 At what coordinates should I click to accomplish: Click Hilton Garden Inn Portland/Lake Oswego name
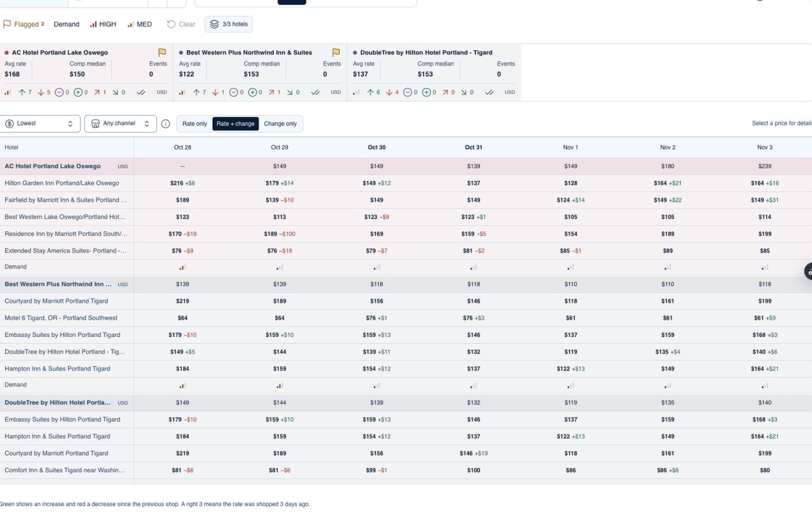(x=62, y=183)
